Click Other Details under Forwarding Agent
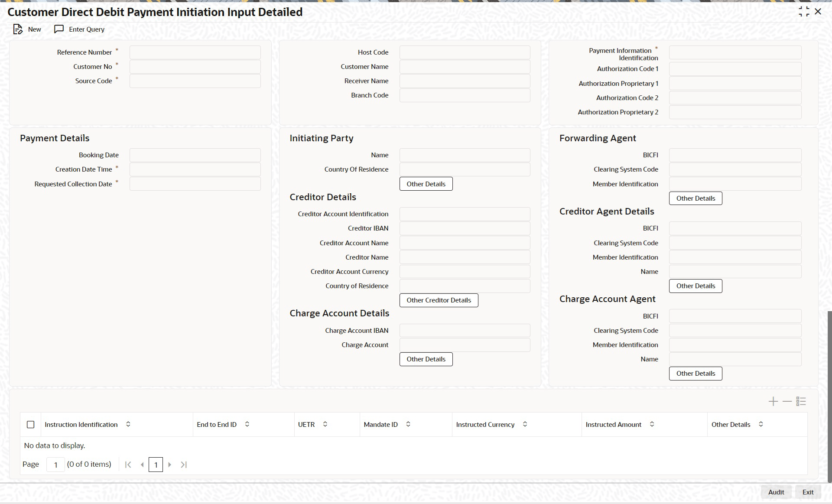 coord(695,198)
